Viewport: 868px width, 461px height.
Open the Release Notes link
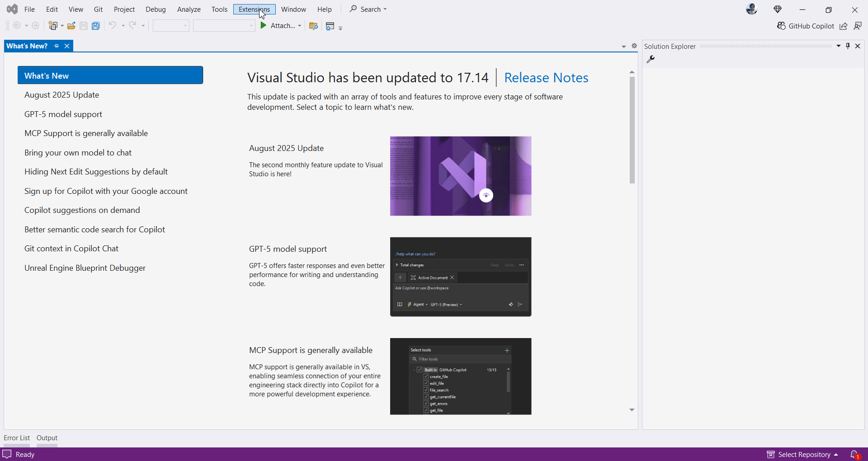click(546, 78)
